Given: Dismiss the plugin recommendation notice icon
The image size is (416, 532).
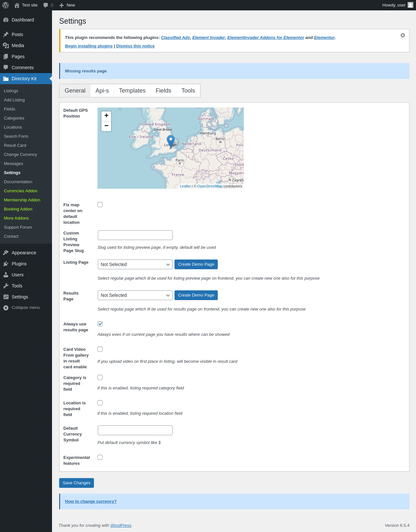Looking at the screenshot, I should 403,35.
